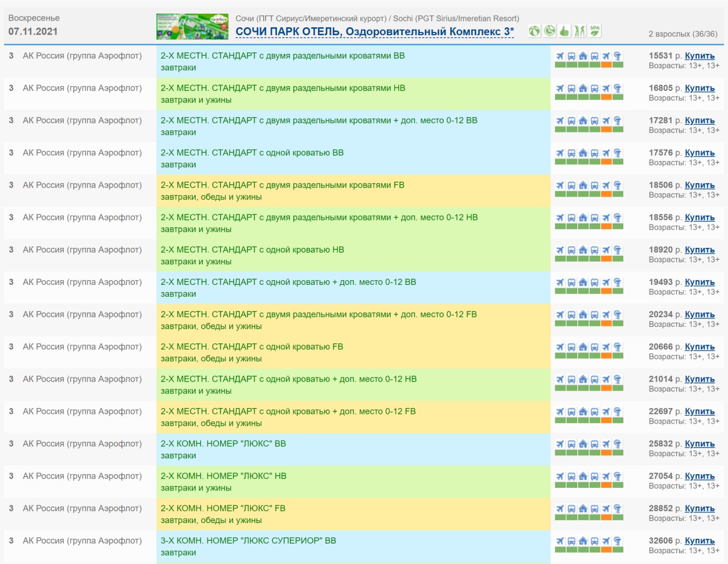The image size is (728, 564).
Task: Click the 'завтраки, обеды и ужины' line under ЛЮКС FB
Action: coord(211,521)
